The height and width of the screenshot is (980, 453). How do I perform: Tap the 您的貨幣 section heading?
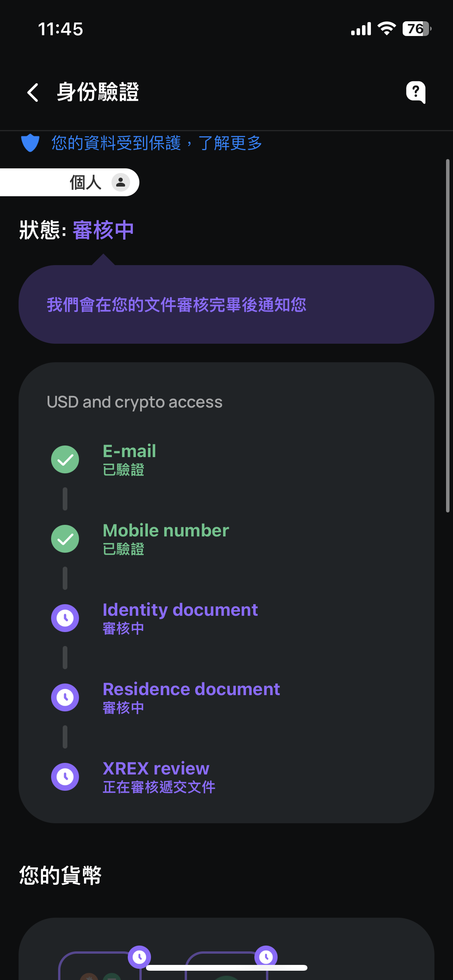coord(60,875)
